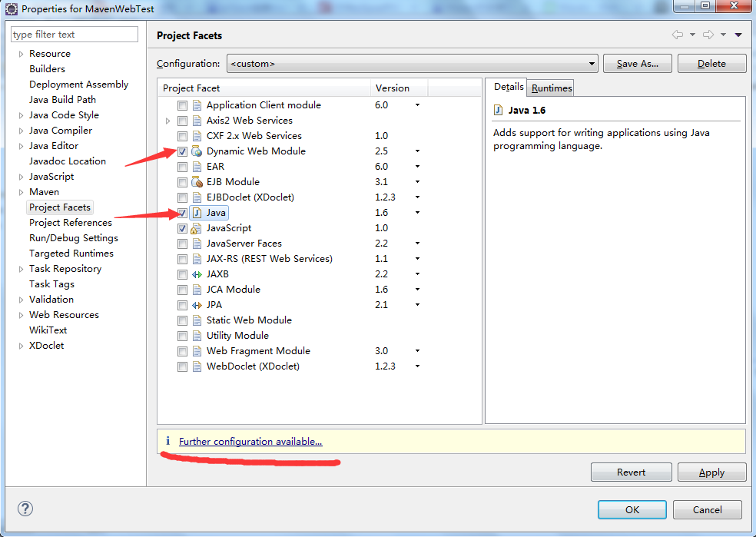Screen dimensions: 756x537
Task: Click the Java facet J icon
Action: [197, 213]
